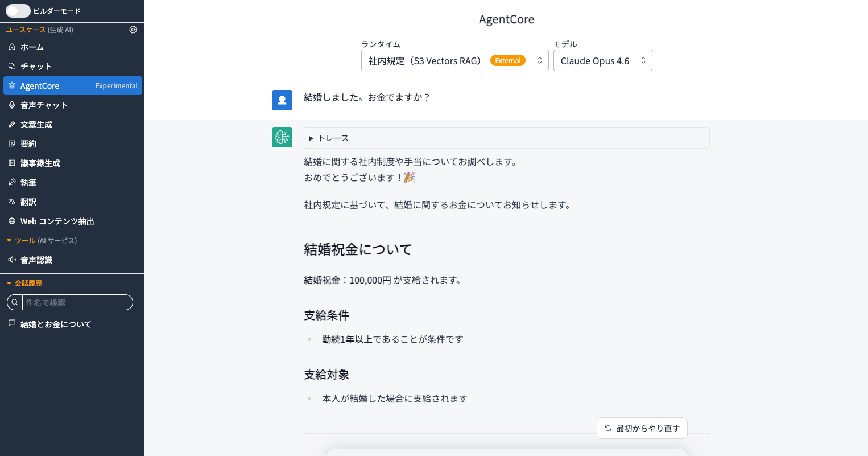Viewport: 868px width, 456px height.
Task: Expand the トレース disclosure
Action: click(507, 138)
